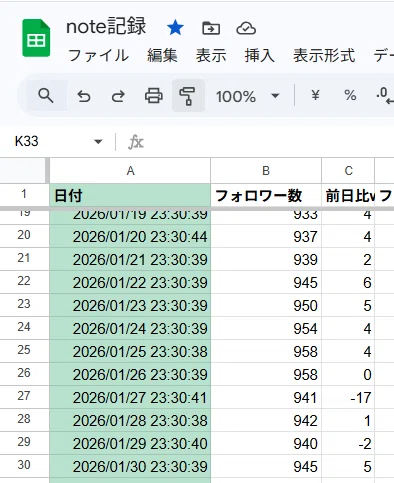Select cell 2026/01/23 23:30:39

pyautogui.click(x=130, y=305)
